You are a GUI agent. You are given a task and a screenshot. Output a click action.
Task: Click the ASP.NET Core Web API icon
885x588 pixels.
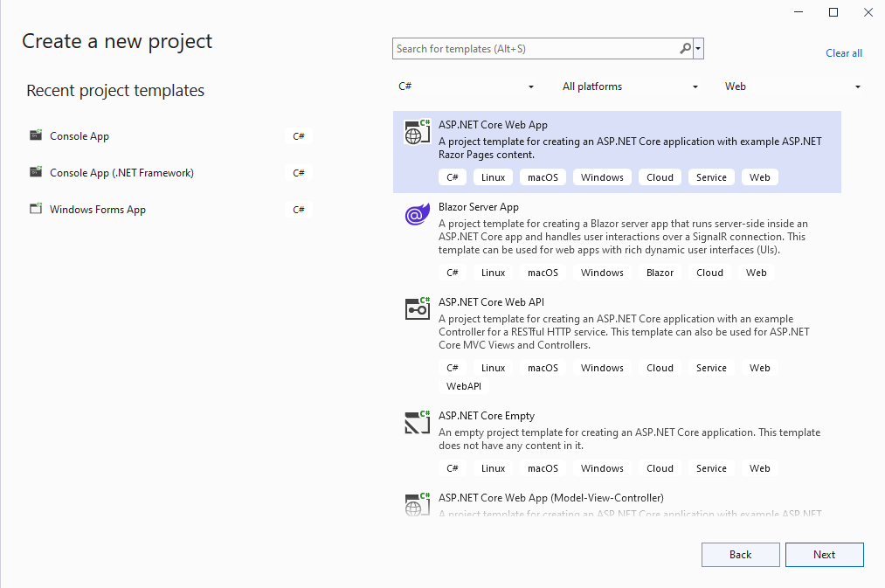coord(417,308)
